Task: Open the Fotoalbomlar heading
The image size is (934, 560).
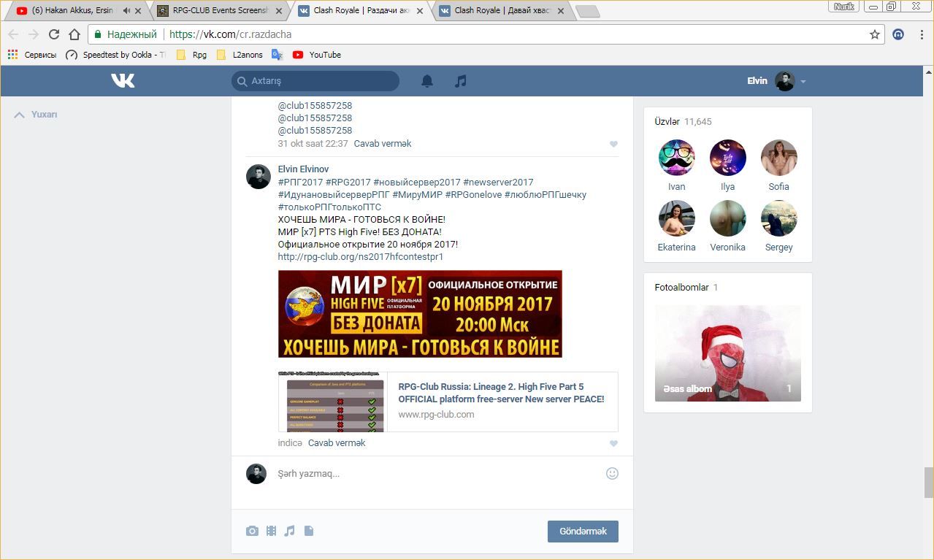Action: coord(681,288)
